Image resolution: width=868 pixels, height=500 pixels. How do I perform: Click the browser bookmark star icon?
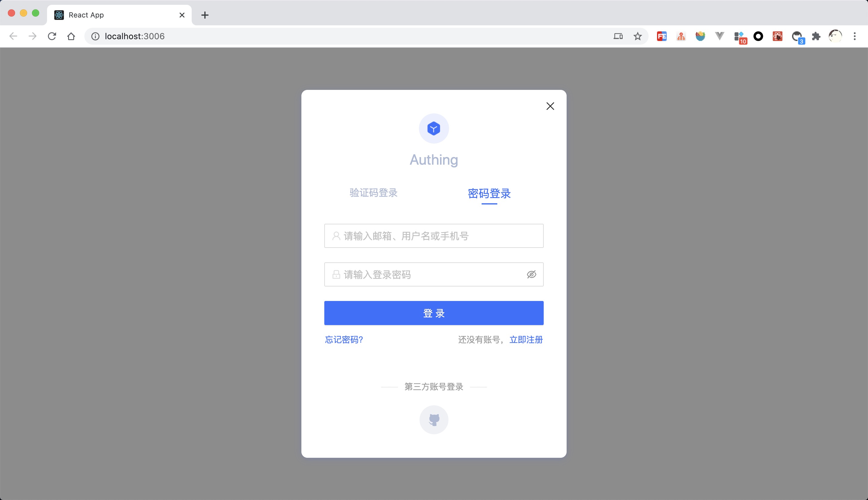tap(638, 36)
